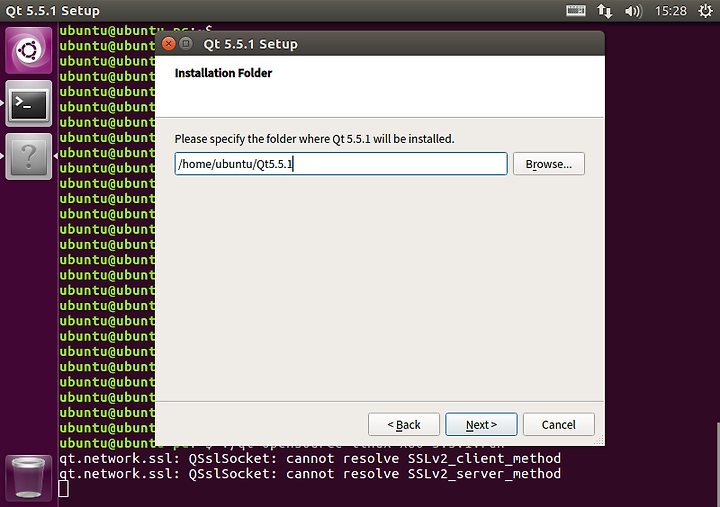Cancel the Qt installation

click(x=558, y=424)
